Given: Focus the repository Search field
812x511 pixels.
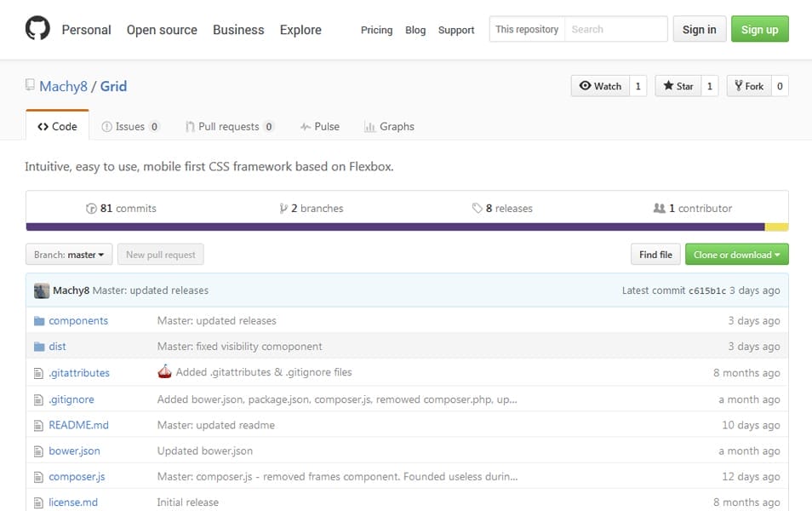Looking at the screenshot, I should click(x=615, y=29).
